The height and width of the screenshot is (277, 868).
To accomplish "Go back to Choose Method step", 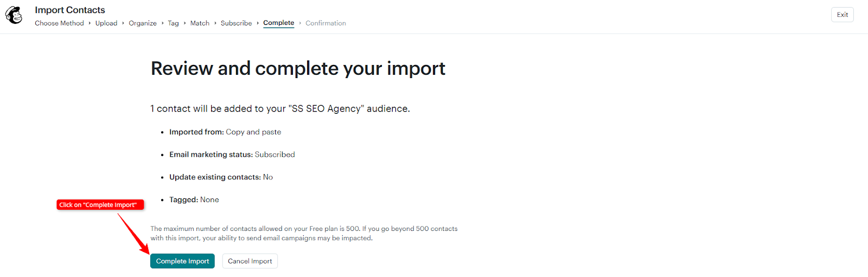I will 59,23.
